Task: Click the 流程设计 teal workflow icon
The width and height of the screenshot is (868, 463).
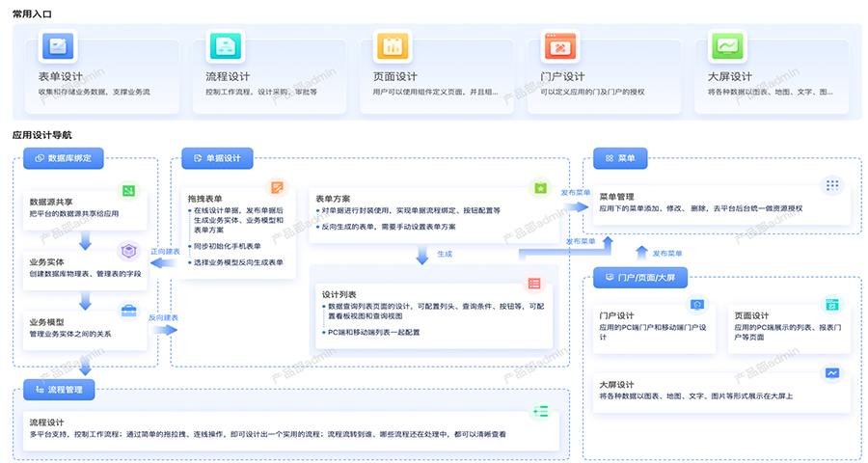Action: click(225, 46)
